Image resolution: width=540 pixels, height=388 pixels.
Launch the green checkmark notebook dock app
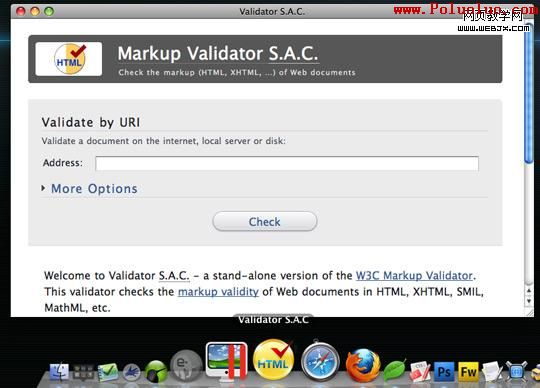(x=108, y=373)
